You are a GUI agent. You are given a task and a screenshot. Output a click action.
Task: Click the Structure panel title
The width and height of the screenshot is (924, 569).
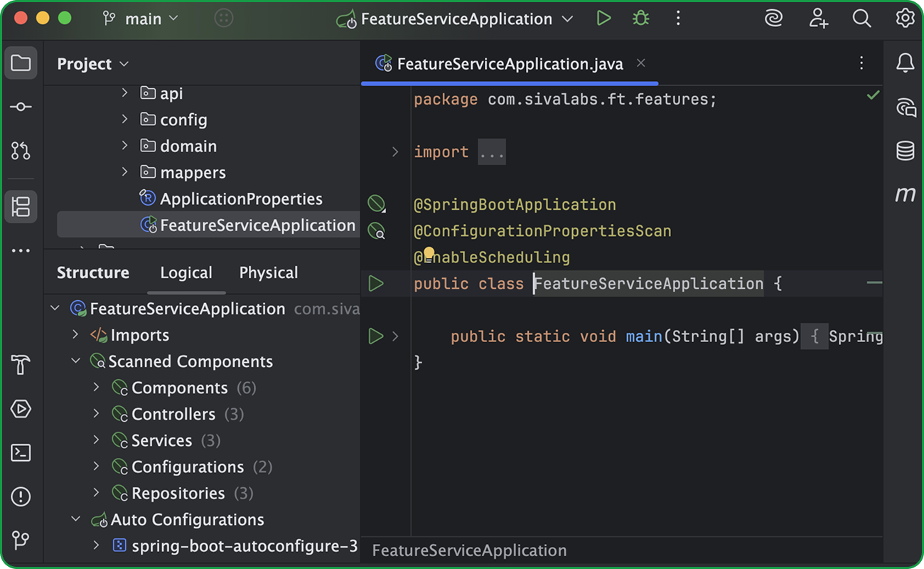point(93,272)
